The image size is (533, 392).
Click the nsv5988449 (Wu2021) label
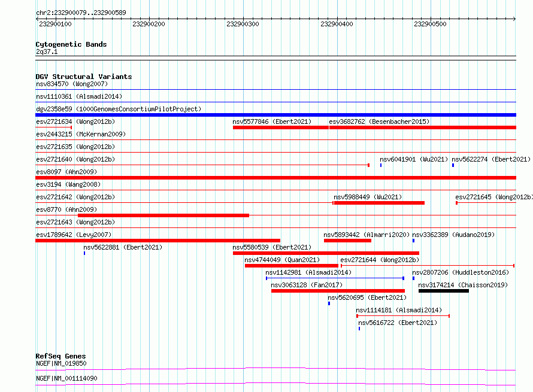(368, 197)
